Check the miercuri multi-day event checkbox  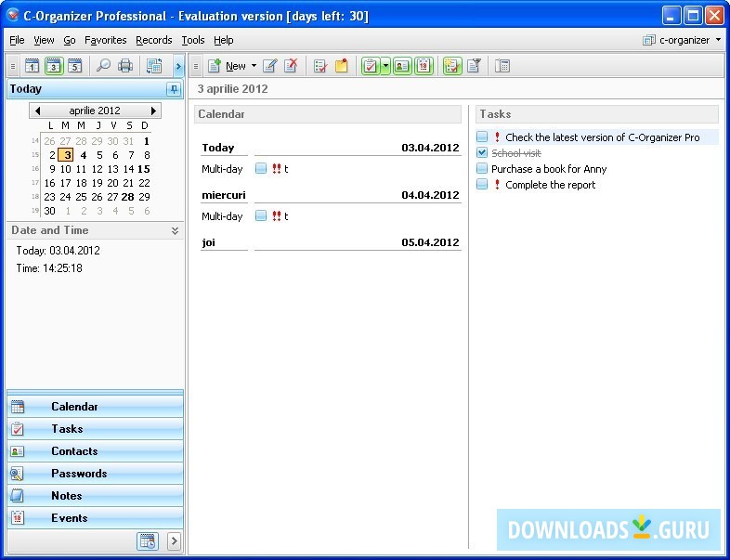point(261,215)
